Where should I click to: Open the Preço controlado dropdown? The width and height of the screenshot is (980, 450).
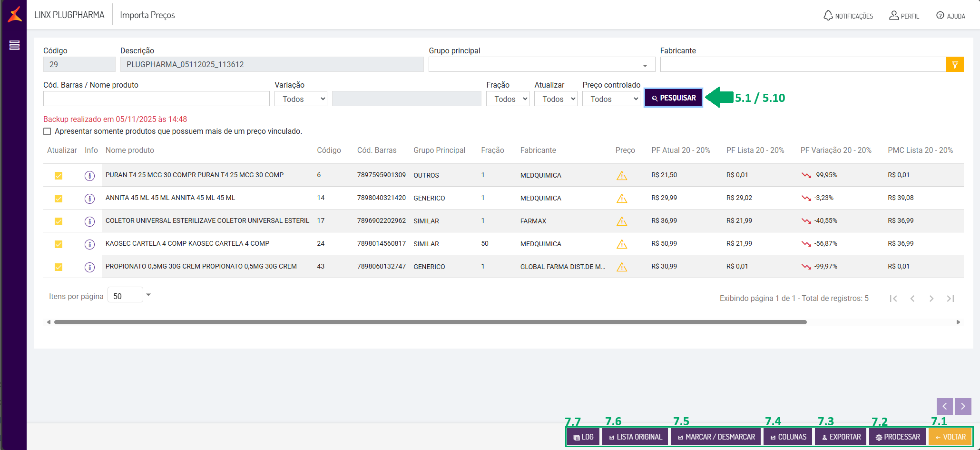611,99
